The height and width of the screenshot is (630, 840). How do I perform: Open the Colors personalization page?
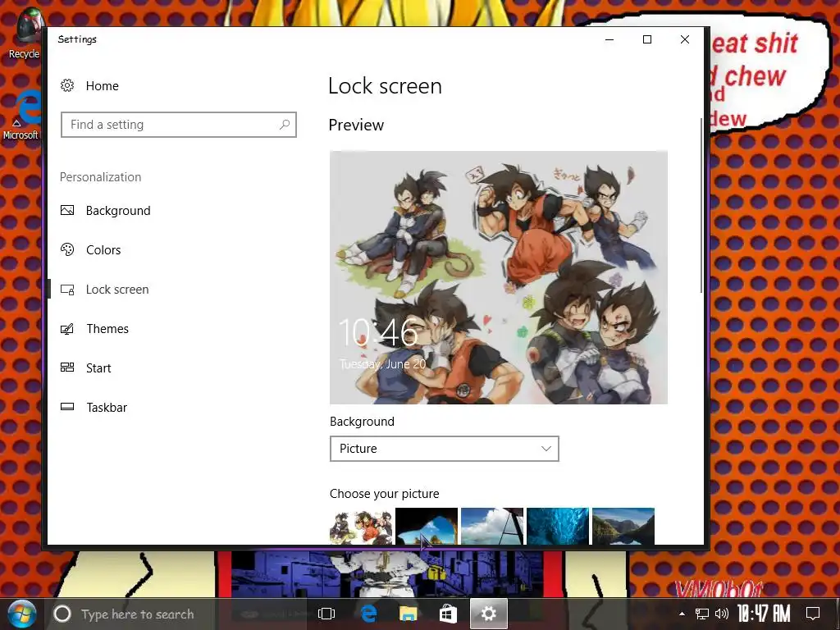tap(103, 250)
